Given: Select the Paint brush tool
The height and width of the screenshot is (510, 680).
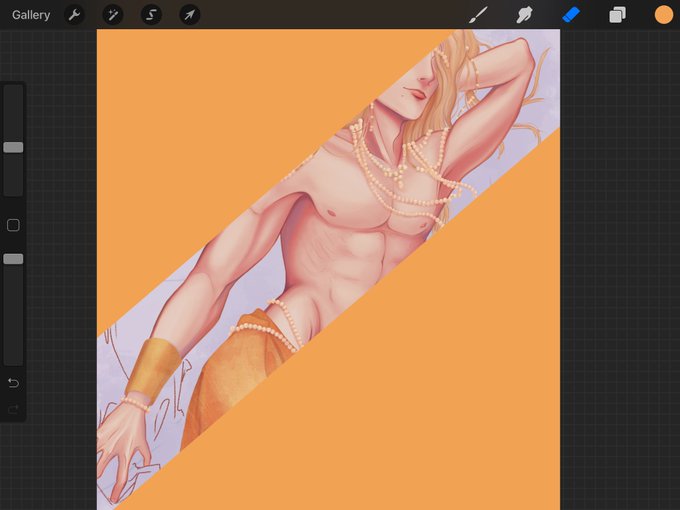Looking at the screenshot, I should pyautogui.click(x=478, y=15).
